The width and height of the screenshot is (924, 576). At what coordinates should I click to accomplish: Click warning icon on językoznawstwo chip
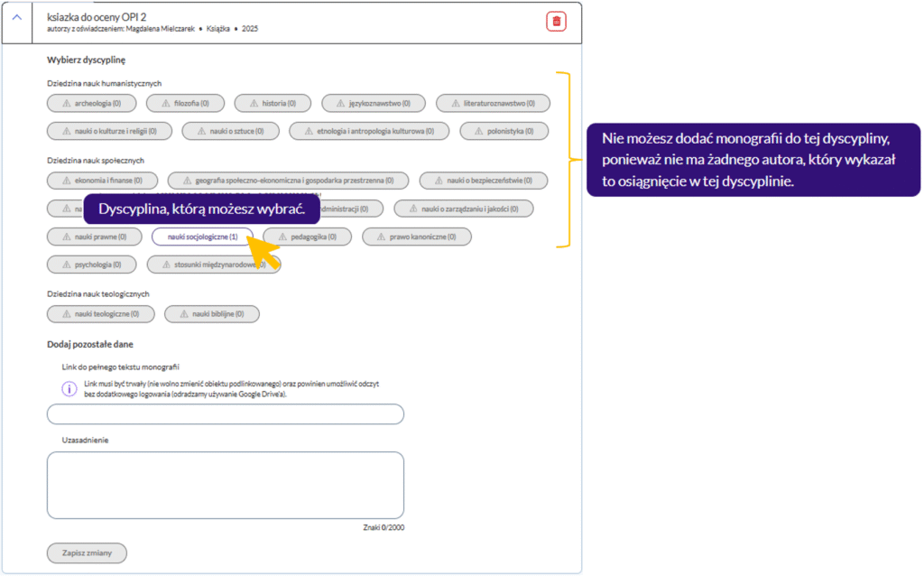[x=338, y=103]
